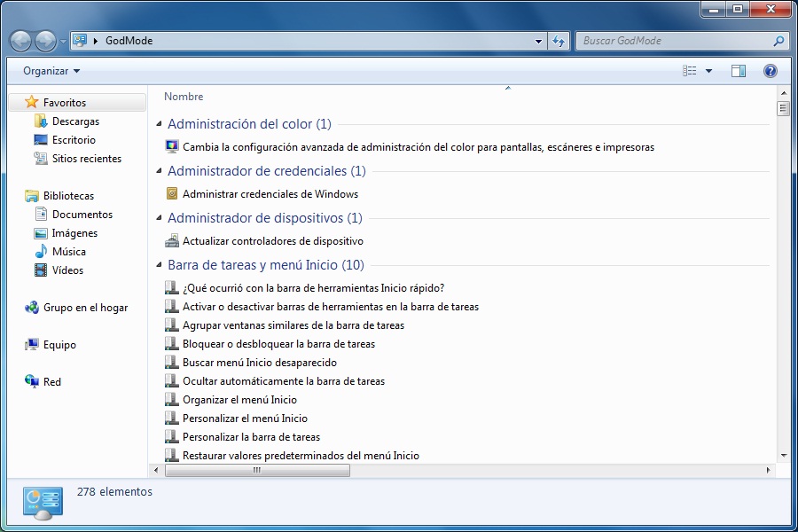
Task: Click the magnifier search icon
Action: [778, 41]
